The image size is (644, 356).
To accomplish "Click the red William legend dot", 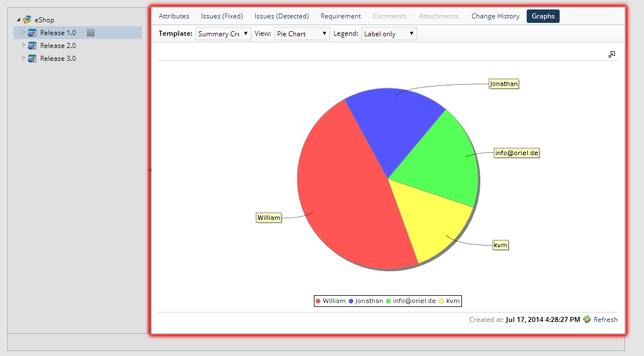I will tap(318, 301).
